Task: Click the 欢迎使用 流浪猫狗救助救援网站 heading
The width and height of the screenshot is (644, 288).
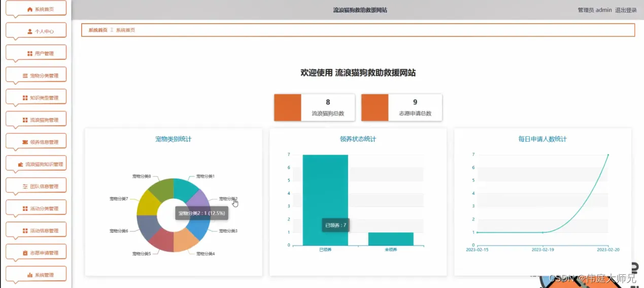Action: point(358,73)
